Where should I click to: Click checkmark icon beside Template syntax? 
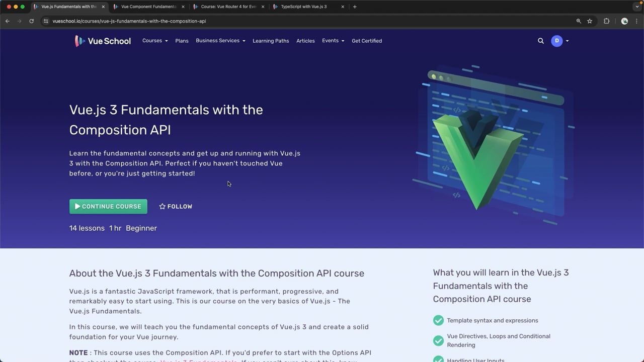[438, 320]
